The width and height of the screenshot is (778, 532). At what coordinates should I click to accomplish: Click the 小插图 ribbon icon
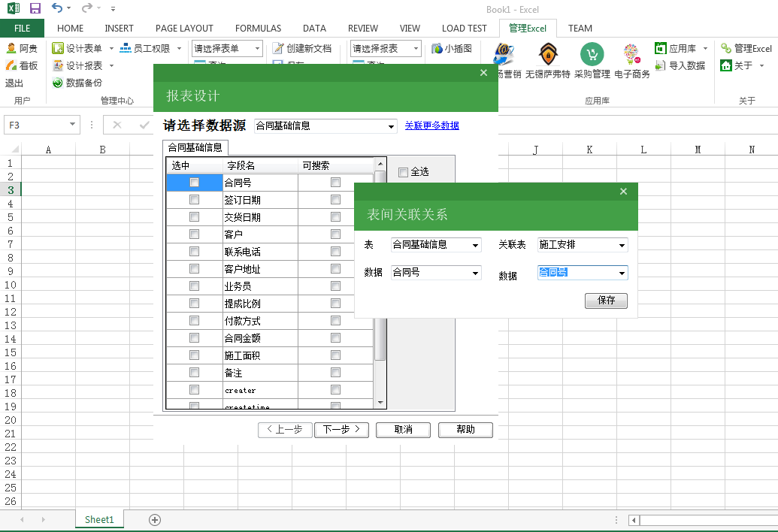(437, 48)
